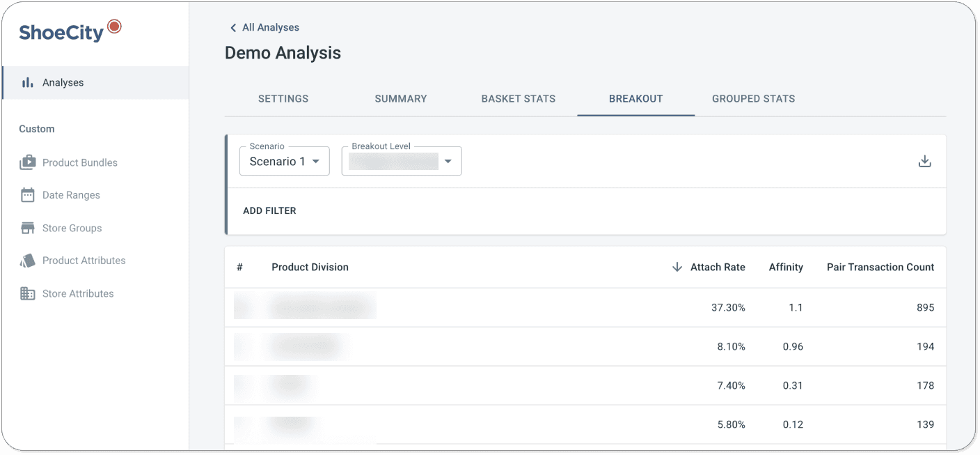Go back using the All Analyses link

pos(270,27)
